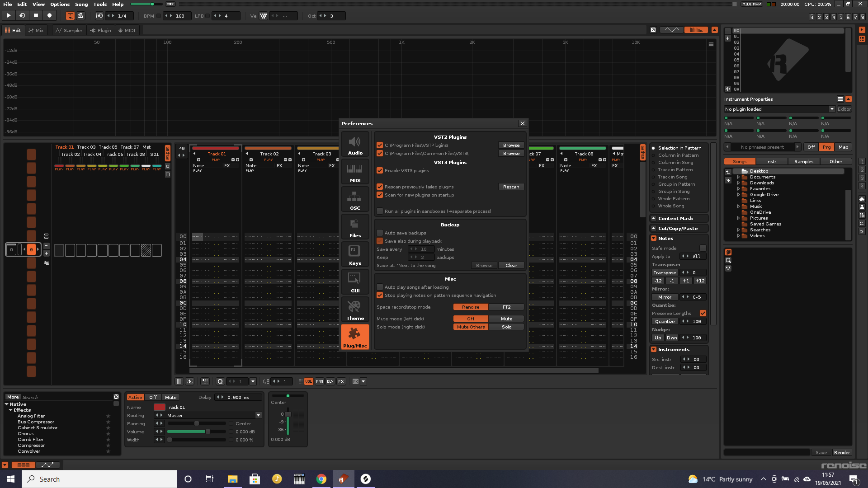Screen dimensions: 868x488
Task: Uncheck the Common Files\VST3 path checkbox
Action: tap(380, 154)
